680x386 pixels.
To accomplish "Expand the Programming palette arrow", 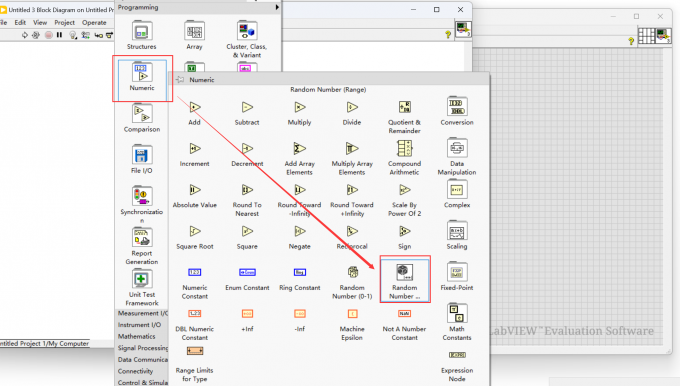I will [277, 7].
